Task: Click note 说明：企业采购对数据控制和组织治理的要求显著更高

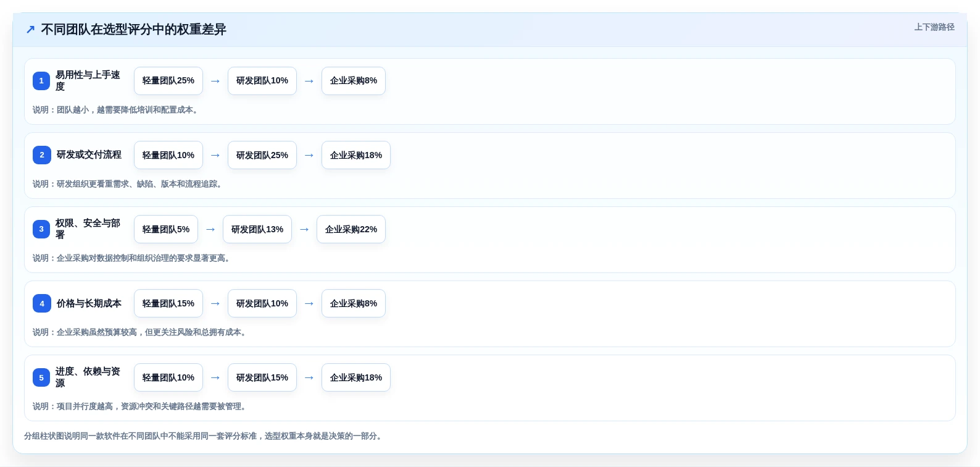Action: [x=131, y=258]
